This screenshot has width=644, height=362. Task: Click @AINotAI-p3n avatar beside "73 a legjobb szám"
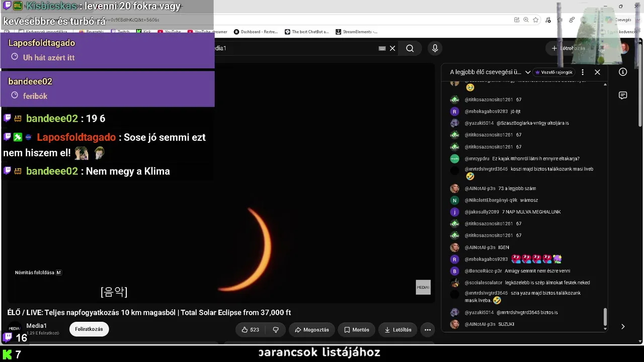(455, 189)
